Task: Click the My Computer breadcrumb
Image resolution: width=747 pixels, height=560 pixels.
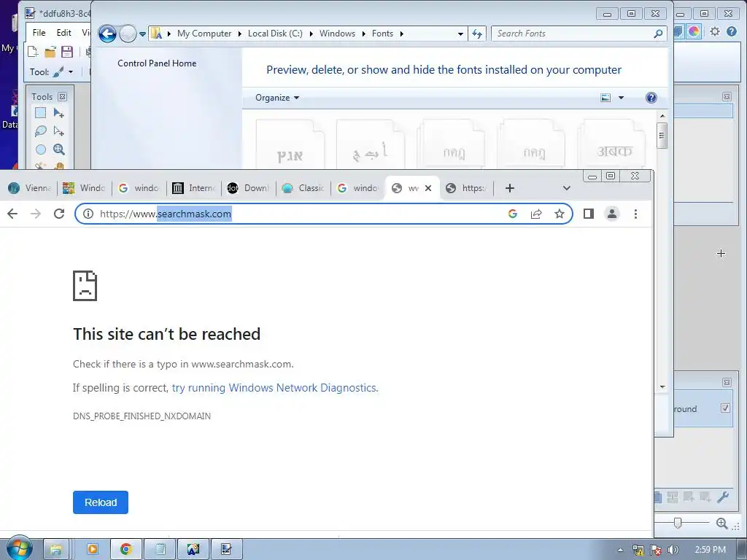Action: point(204,34)
